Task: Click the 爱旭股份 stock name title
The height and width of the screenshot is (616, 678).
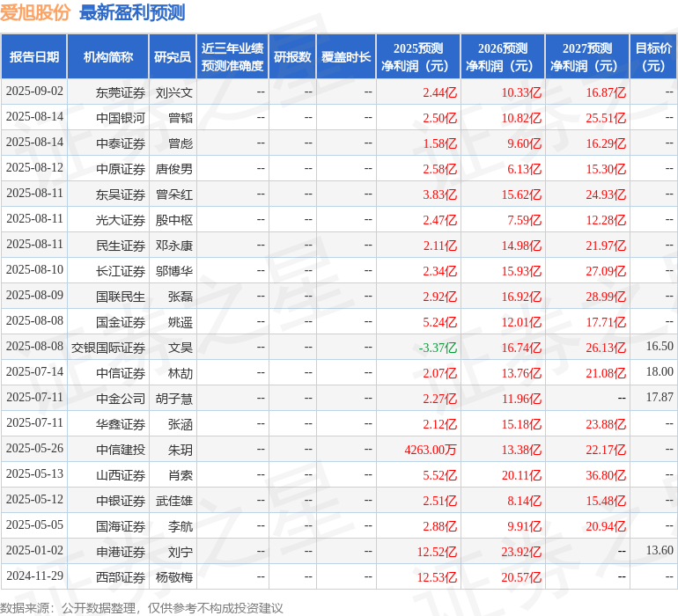Action: point(35,12)
